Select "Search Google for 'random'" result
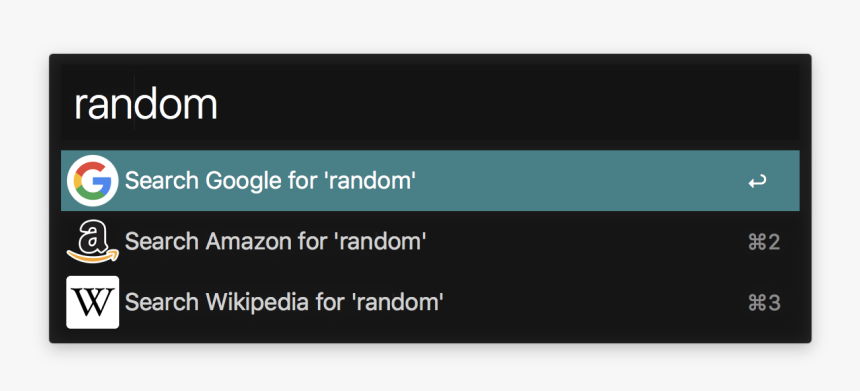The height and width of the screenshot is (391, 860). pyautogui.click(x=430, y=180)
